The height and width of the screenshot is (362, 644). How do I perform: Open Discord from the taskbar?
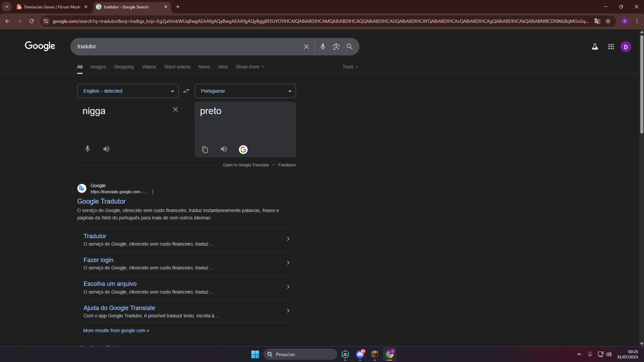[x=360, y=354]
